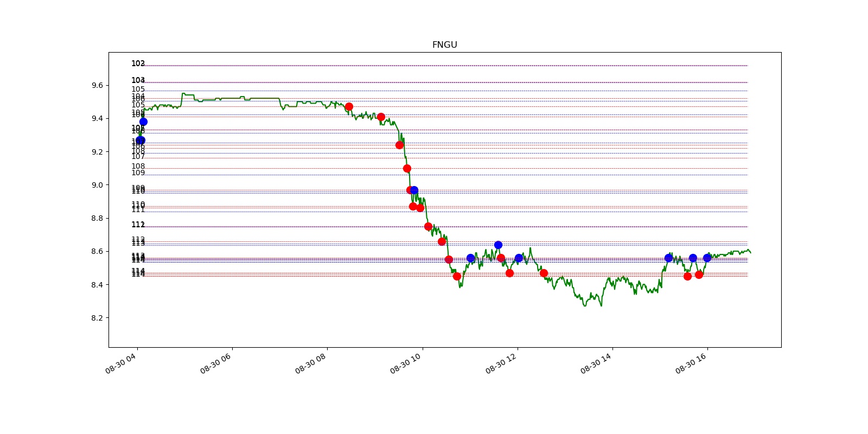This screenshot has height=434, width=868.
Task: Click the blue marker near 8.97 before 10:00
Action: pos(414,190)
